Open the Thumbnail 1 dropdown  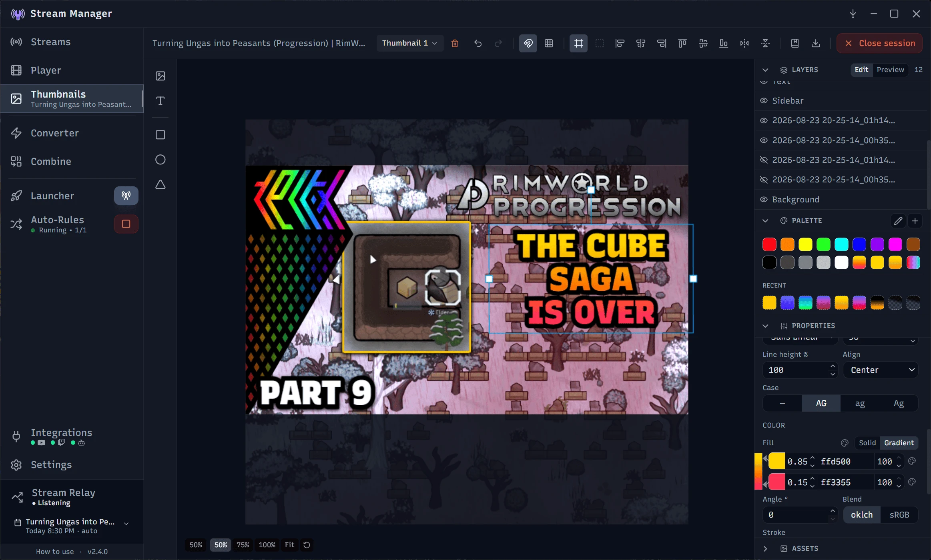click(x=409, y=43)
